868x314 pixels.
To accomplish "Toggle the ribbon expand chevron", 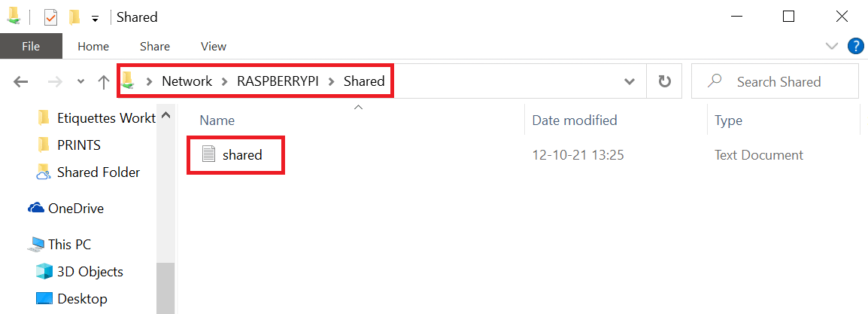I will tap(831, 46).
